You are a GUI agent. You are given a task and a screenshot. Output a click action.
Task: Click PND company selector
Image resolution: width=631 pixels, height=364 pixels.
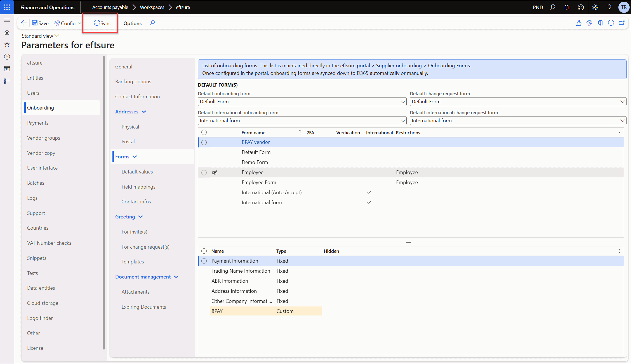click(538, 7)
